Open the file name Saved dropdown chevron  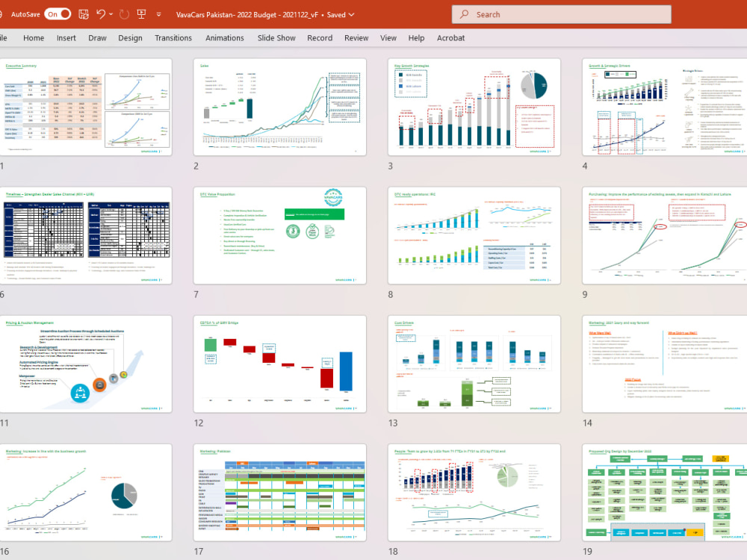352,15
